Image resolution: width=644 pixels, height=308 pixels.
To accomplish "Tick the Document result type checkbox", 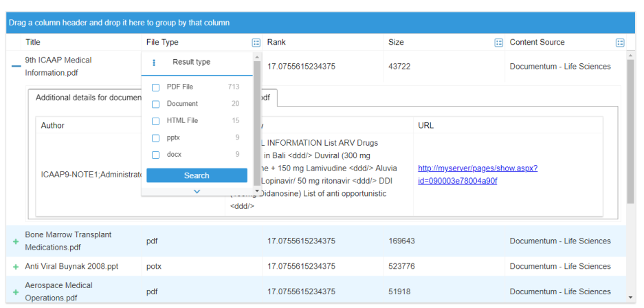I will (155, 104).
